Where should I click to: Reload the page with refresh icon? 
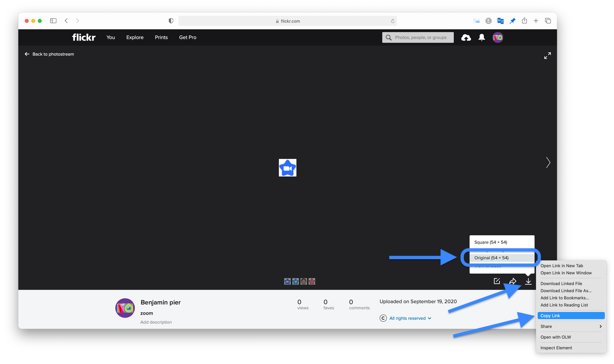393,21
